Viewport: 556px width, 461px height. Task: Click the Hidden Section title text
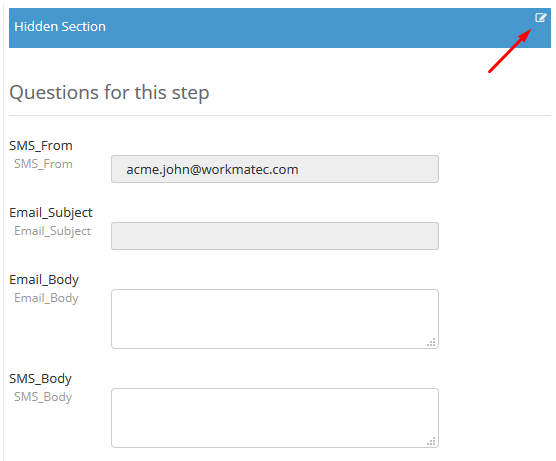[60, 27]
